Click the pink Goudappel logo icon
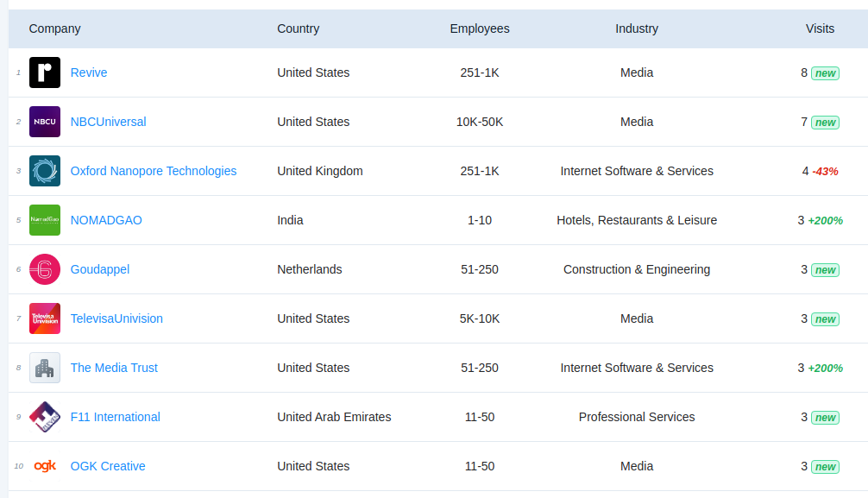 click(45, 269)
